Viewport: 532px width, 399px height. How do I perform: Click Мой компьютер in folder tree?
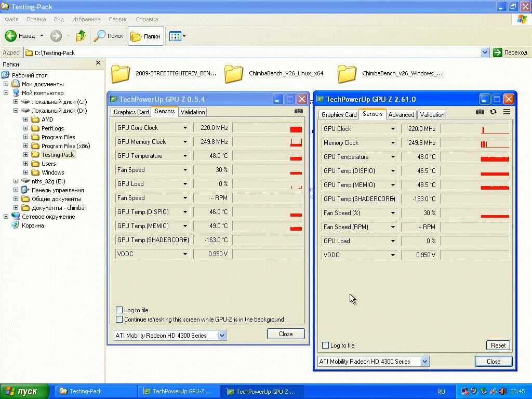coord(43,92)
